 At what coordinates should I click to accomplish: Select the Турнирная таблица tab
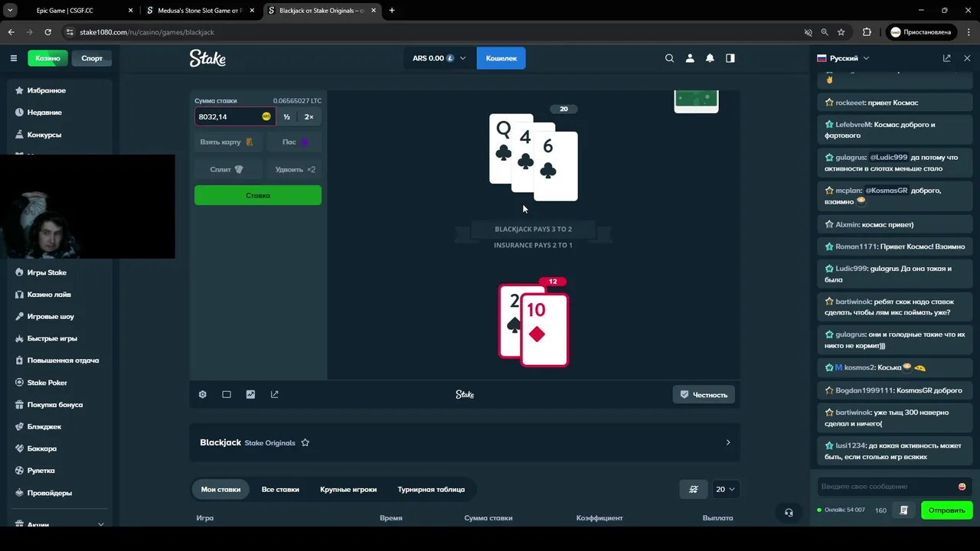coord(431,489)
